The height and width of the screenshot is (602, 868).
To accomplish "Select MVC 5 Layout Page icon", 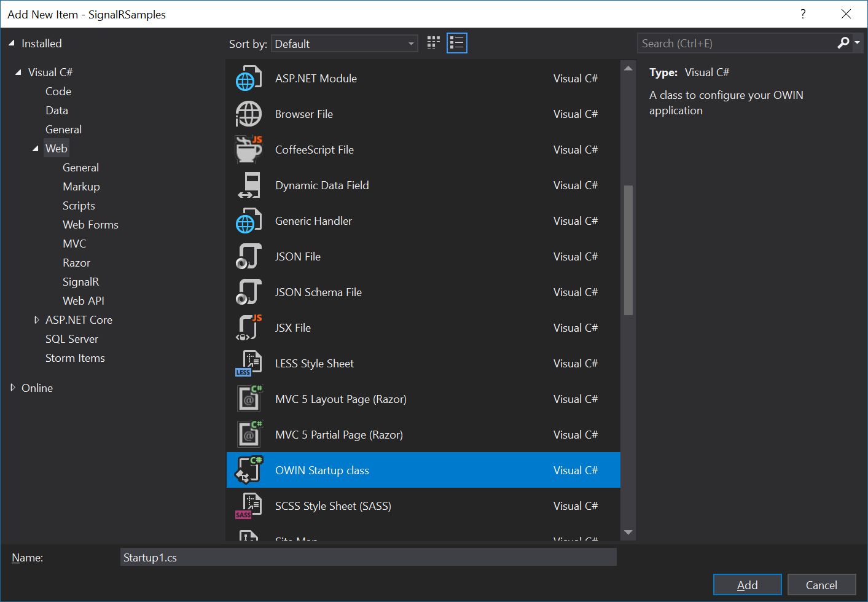I will pos(249,399).
